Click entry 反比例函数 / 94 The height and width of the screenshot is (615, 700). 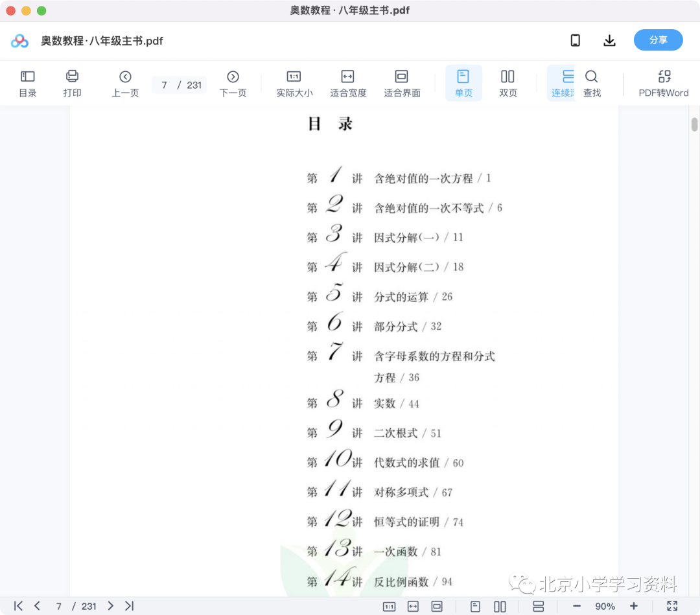click(413, 581)
